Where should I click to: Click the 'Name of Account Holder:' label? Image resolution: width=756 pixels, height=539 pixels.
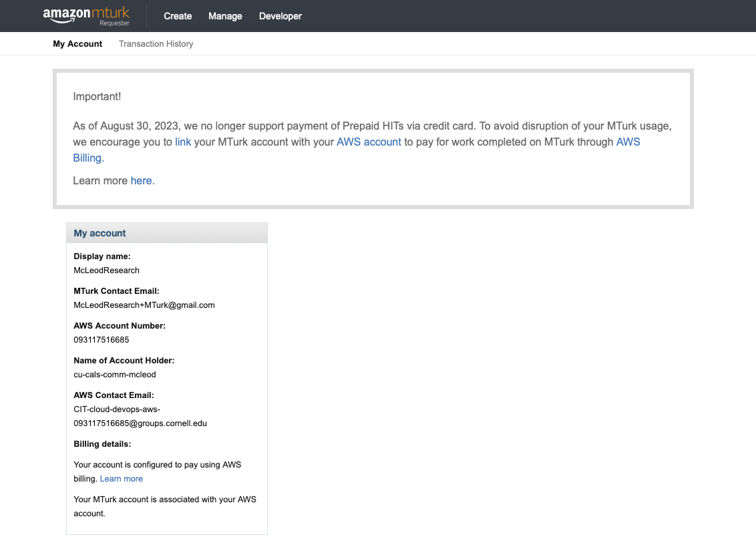pyautogui.click(x=124, y=361)
